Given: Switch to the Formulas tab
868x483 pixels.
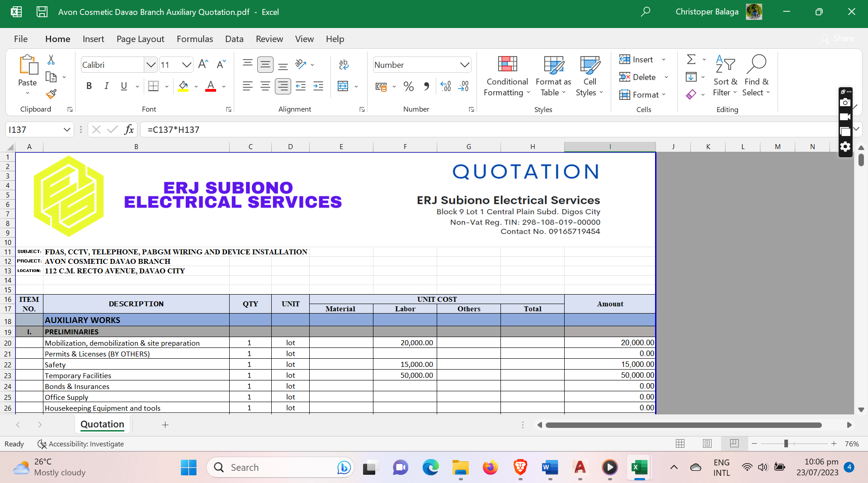Looking at the screenshot, I should click(x=195, y=39).
